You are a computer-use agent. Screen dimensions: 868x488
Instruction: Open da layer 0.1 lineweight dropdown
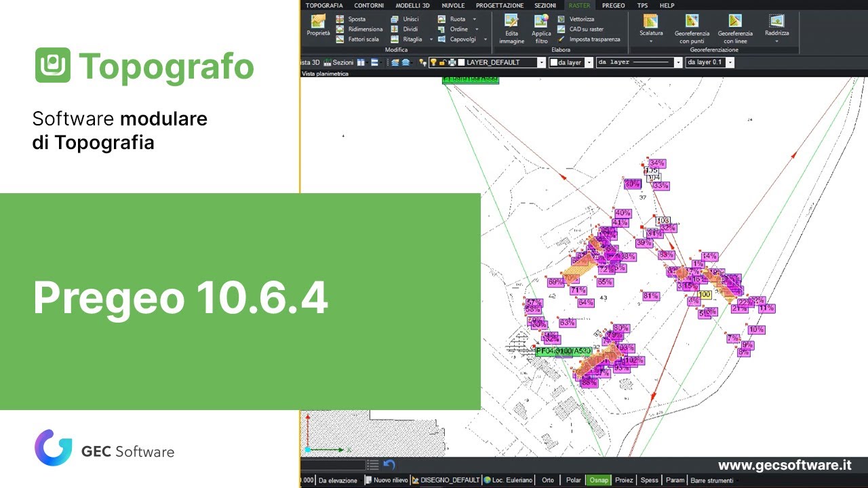[730, 62]
